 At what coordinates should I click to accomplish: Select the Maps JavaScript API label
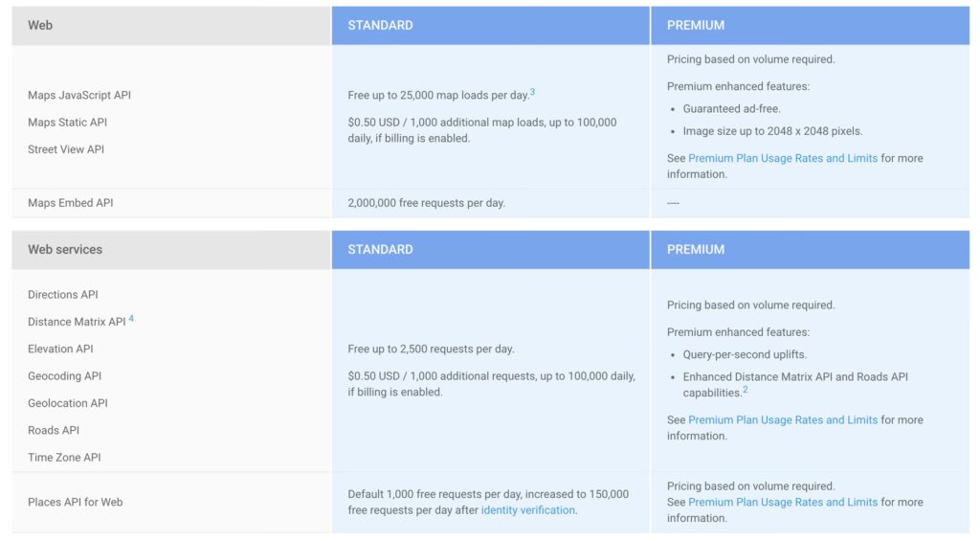pyautogui.click(x=79, y=95)
